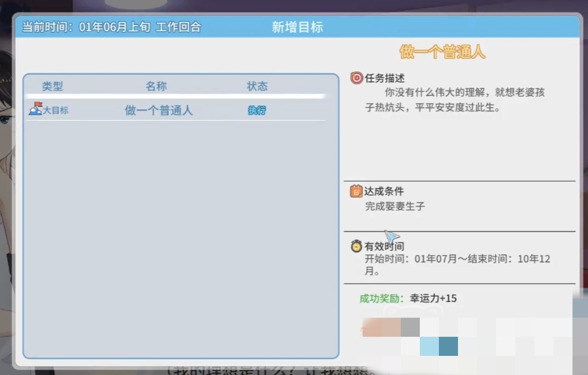The width and height of the screenshot is (588, 375).
Task: Click the bullseye icon above the task description
Action: tap(357, 78)
